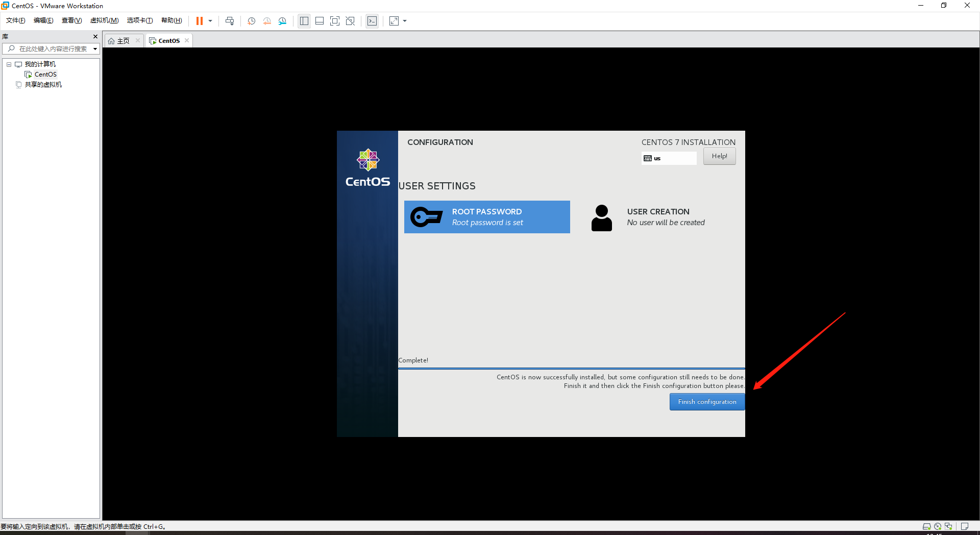Viewport: 980px width, 535px height.
Task: Open the 选项卡(T) menu
Action: pyautogui.click(x=140, y=20)
